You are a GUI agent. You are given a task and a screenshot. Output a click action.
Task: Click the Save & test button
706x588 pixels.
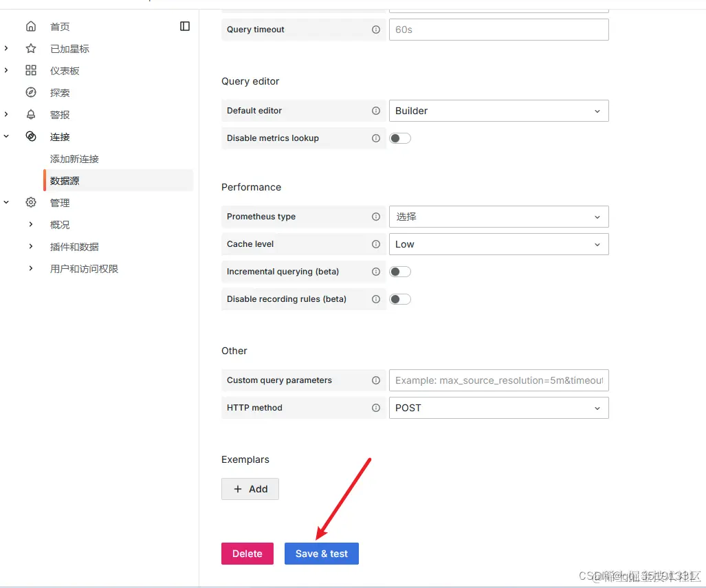pyautogui.click(x=322, y=554)
